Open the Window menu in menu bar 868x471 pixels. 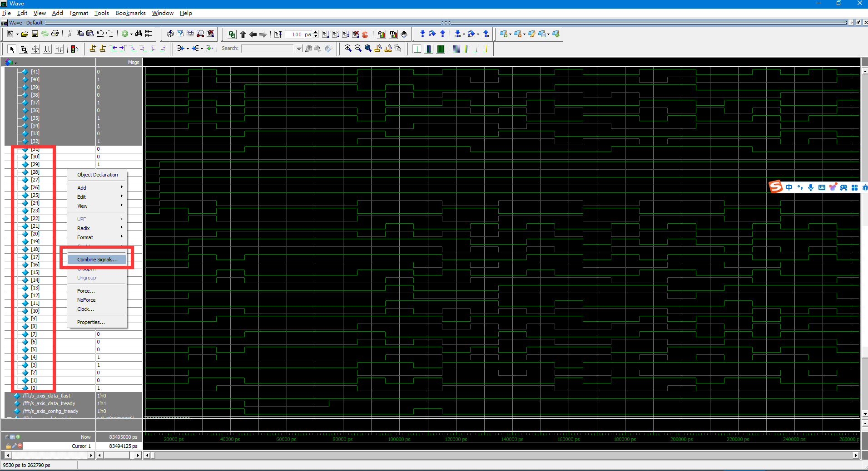point(163,13)
